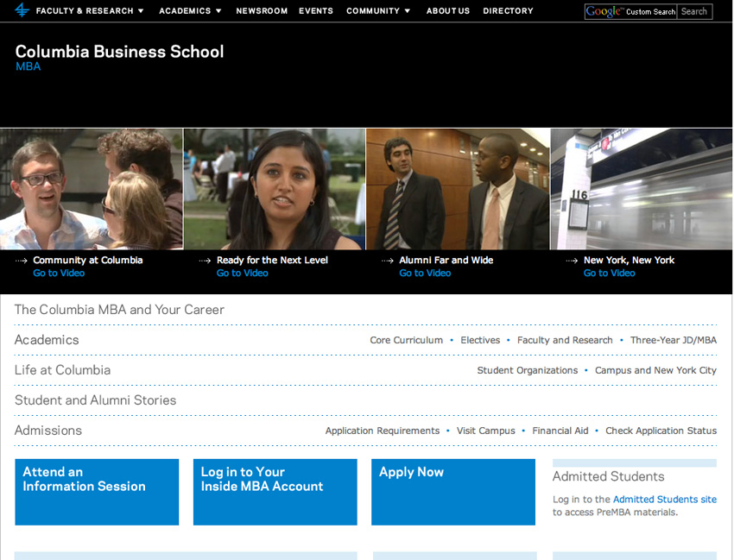Click the Columbia Business School logo icon
The image size is (734, 560).
(22, 10)
